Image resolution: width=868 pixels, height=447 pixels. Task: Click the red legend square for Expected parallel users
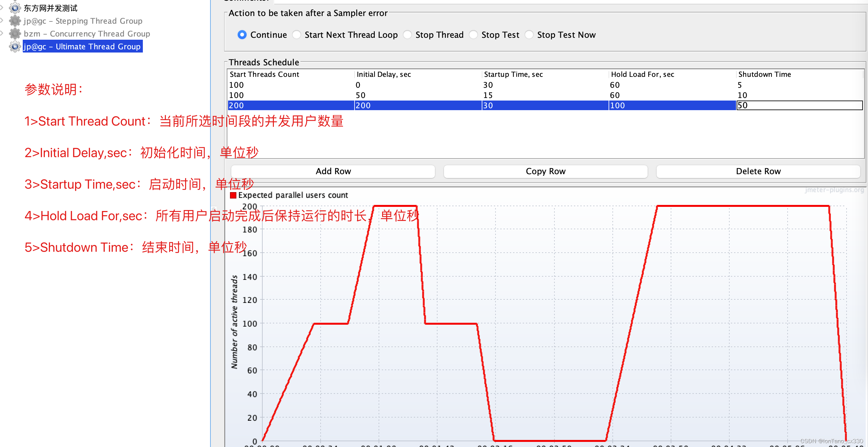(233, 195)
